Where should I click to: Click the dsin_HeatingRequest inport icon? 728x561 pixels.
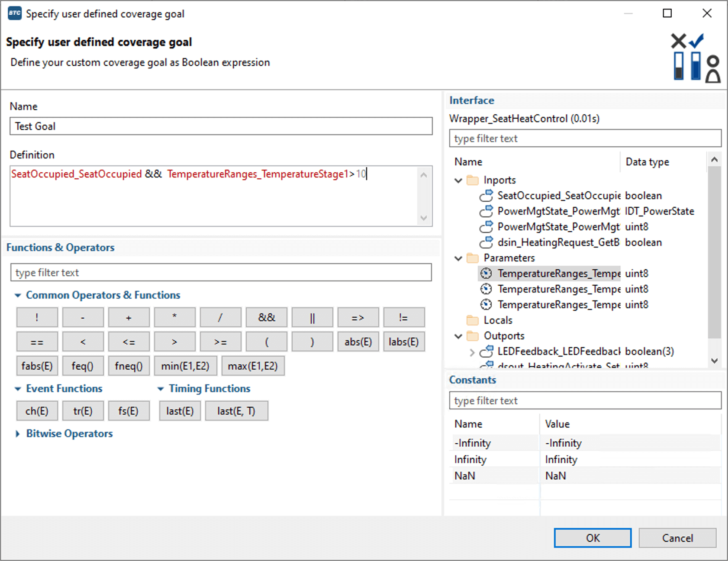point(486,242)
